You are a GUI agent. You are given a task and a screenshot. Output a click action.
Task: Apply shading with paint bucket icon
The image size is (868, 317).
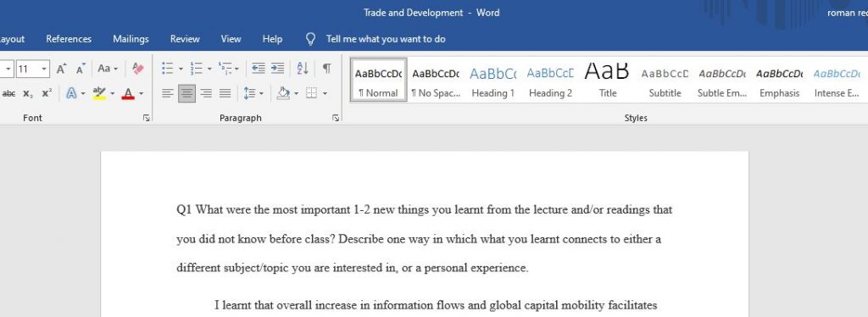click(283, 93)
